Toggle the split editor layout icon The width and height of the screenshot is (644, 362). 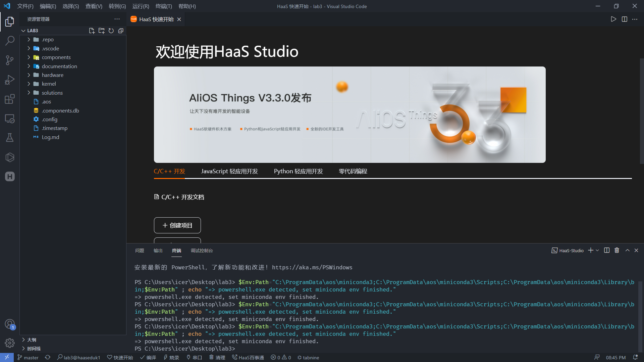tap(625, 19)
